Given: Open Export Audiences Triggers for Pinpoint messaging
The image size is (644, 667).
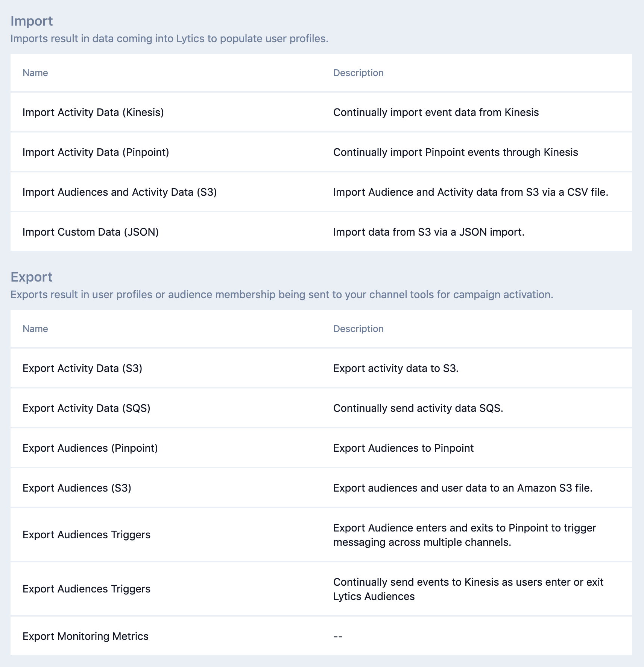Looking at the screenshot, I should pos(87,535).
